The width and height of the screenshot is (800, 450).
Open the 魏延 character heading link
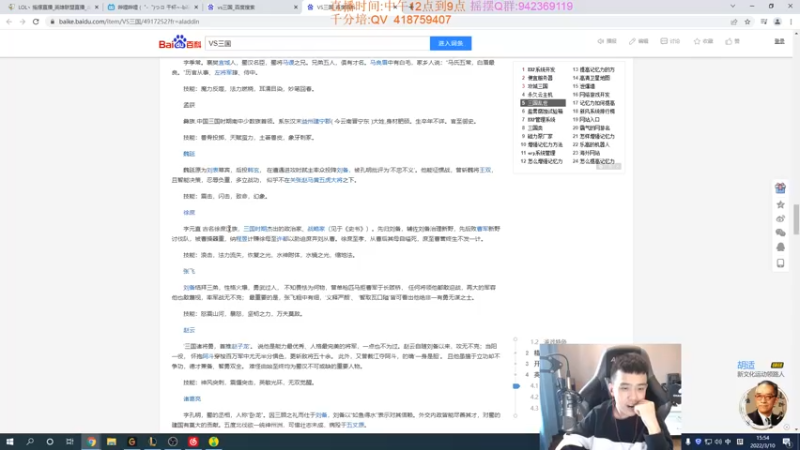pos(189,154)
